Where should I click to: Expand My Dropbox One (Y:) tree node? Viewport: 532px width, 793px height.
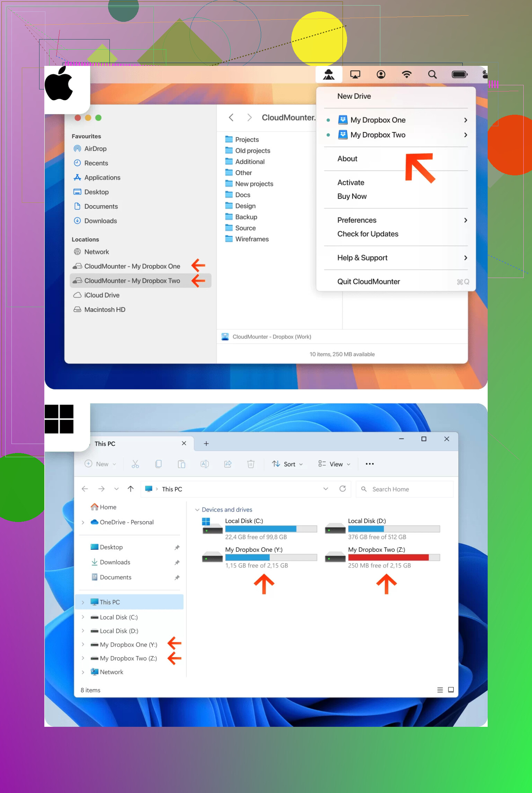pyautogui.click(x=83, y=644)
